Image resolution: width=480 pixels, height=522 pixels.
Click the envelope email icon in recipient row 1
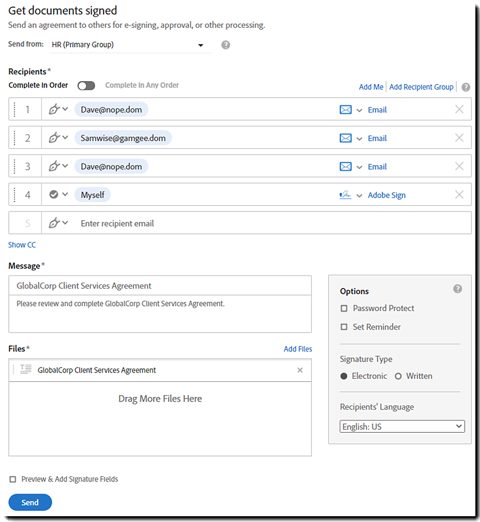[x=345, y=110]
